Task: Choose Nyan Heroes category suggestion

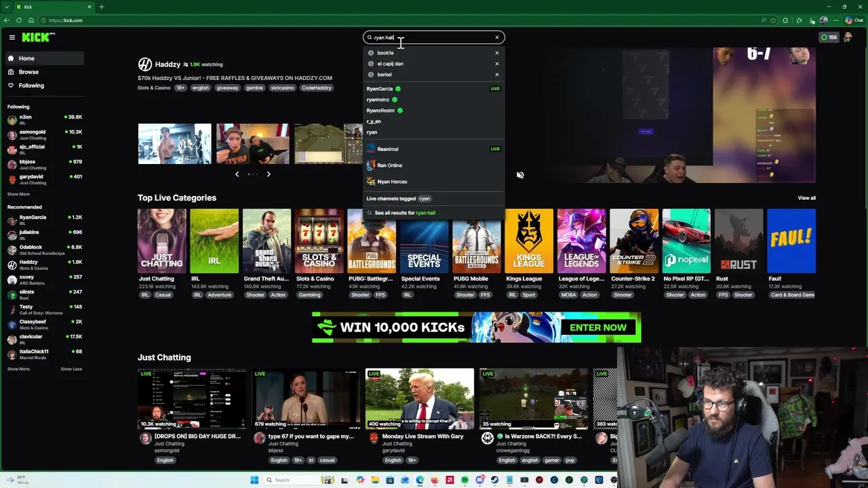Action: pyautogui.click(x=433, y=182)
